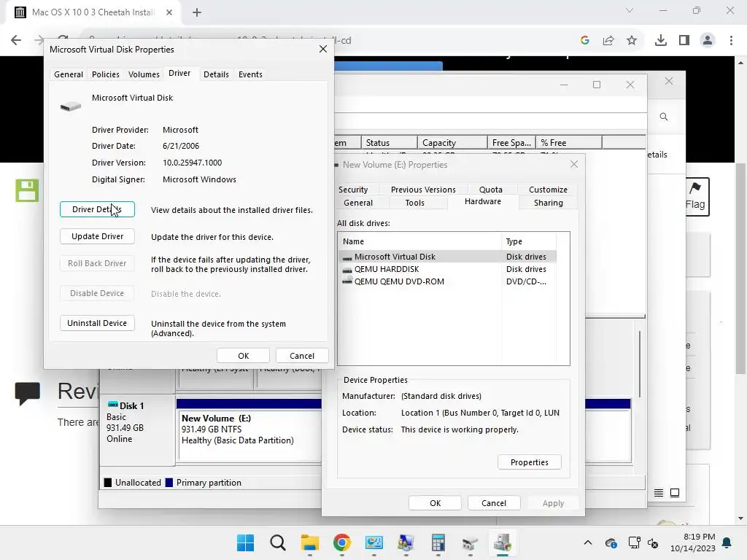Click the Type column header in drives list
Screen dimensions: 747x560
(529, 241)
